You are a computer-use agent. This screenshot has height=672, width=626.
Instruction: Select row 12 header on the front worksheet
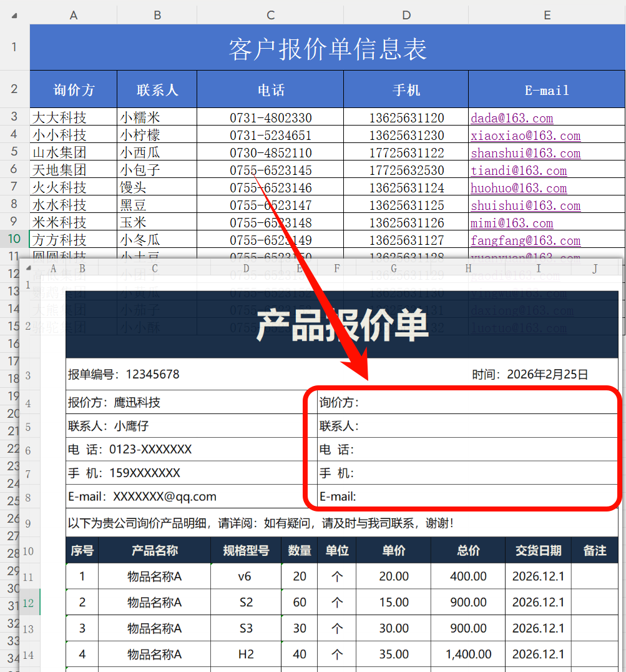(x=27, y=602)
